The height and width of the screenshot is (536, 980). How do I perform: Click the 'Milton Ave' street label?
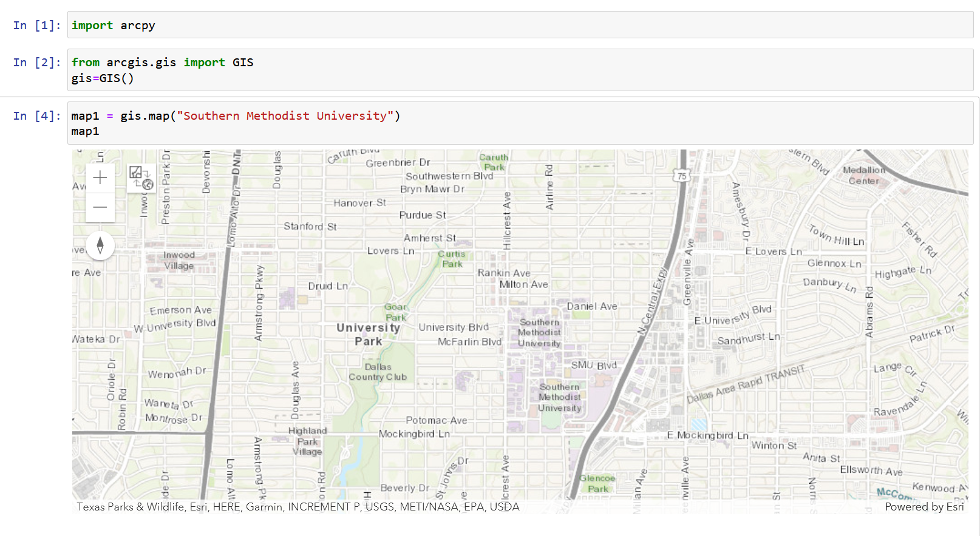tap(523, 284)
